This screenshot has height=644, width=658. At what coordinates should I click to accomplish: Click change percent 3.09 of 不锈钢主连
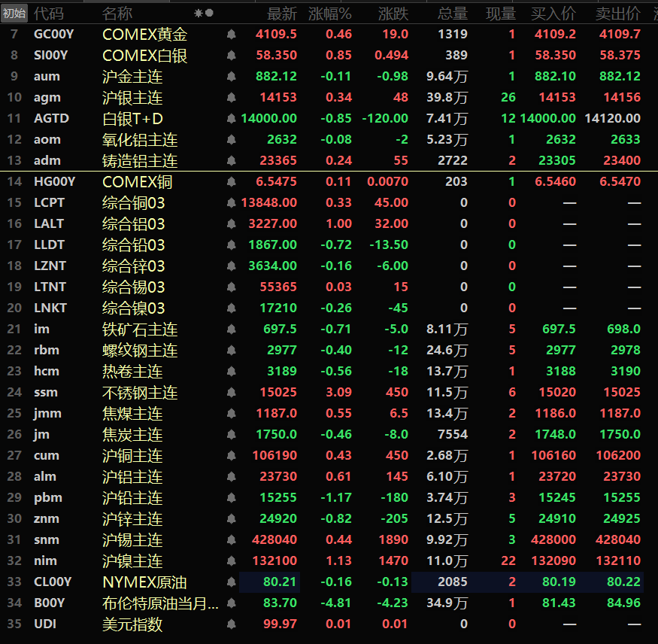click(x=338, y=392)
